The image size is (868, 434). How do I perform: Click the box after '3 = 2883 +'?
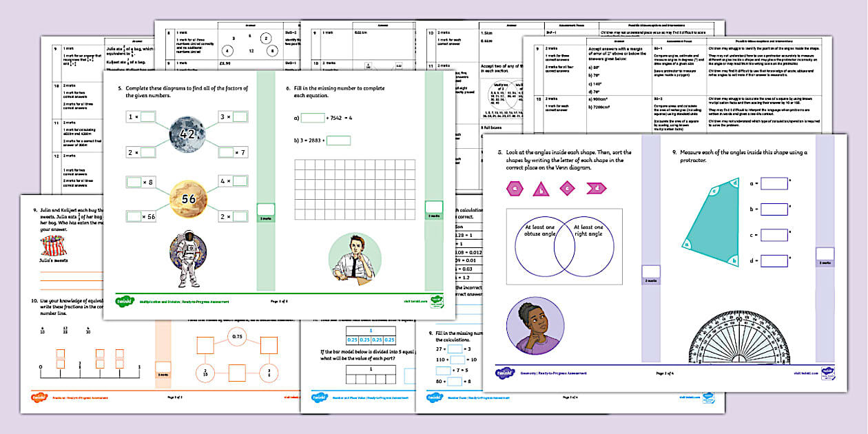click(338, 141)
